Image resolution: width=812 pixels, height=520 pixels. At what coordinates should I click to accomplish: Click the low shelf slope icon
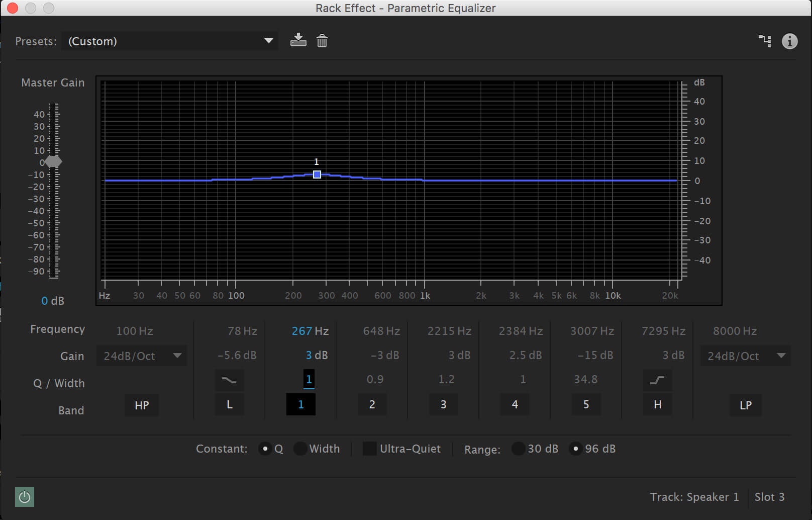(230, 380)
